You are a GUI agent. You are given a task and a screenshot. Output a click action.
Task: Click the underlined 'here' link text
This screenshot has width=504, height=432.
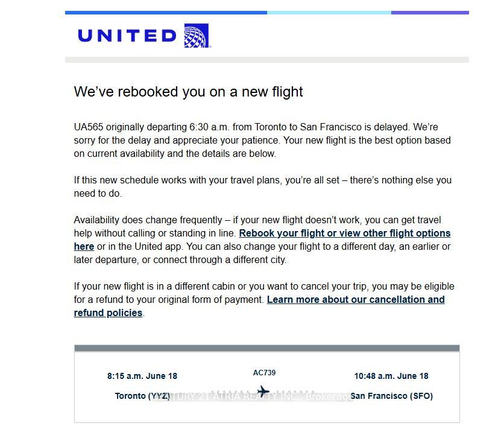(x=84, y=247)
